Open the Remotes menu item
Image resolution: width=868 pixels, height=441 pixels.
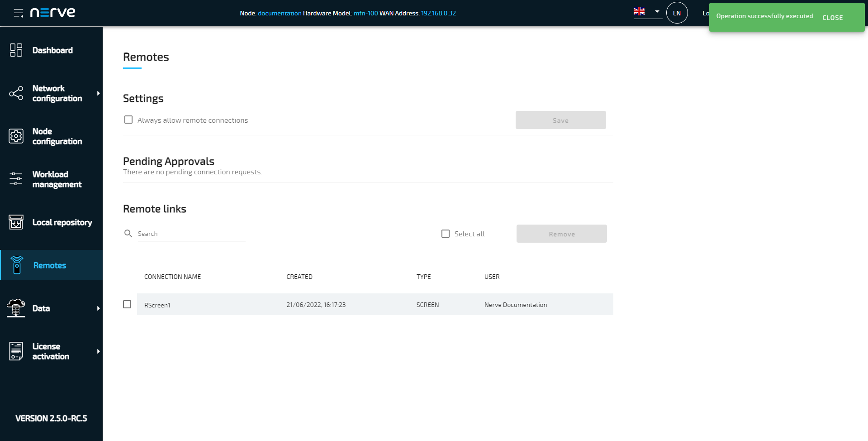pyautogui.click(x=50, y=265)
